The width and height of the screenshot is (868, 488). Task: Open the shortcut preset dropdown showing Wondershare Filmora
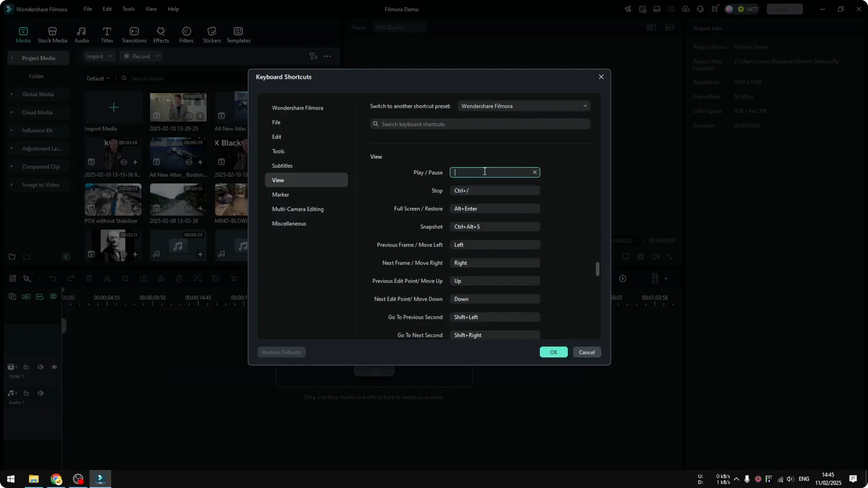pyautogui.click(x=524, y=106)
